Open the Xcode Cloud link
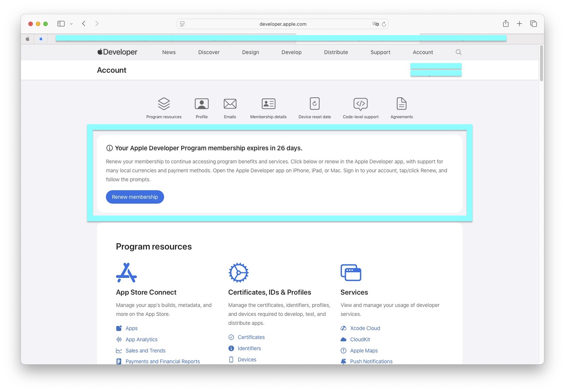Viewport: 565px width, 392px height. coord(365,328)
